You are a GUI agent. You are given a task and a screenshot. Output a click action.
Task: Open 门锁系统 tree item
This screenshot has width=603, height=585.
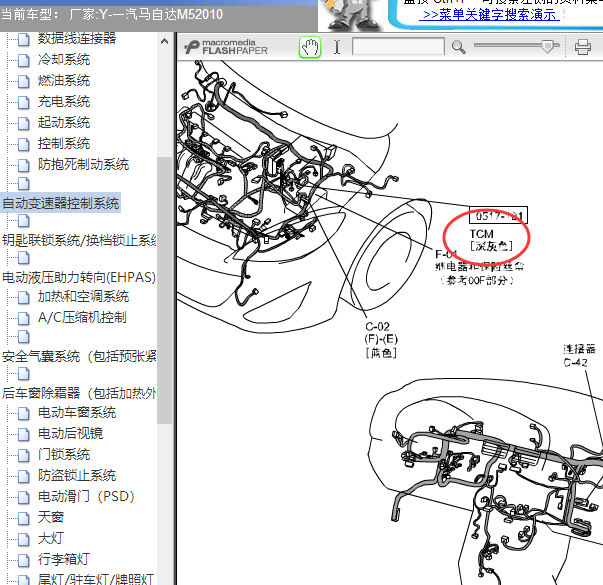[64, 455]
